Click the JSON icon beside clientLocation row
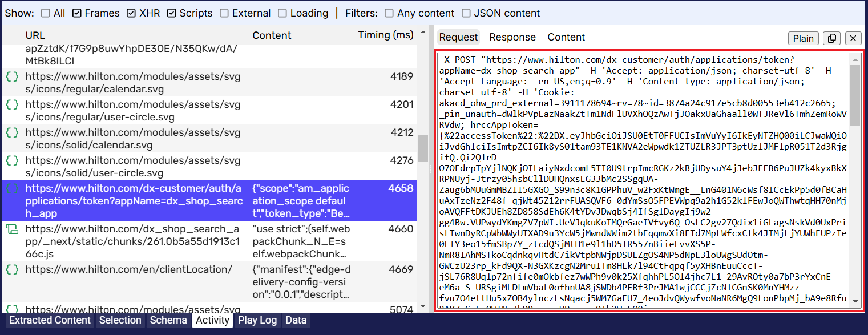Image resolution: width=868 pixels, height=335 pixels. point(12,269)
